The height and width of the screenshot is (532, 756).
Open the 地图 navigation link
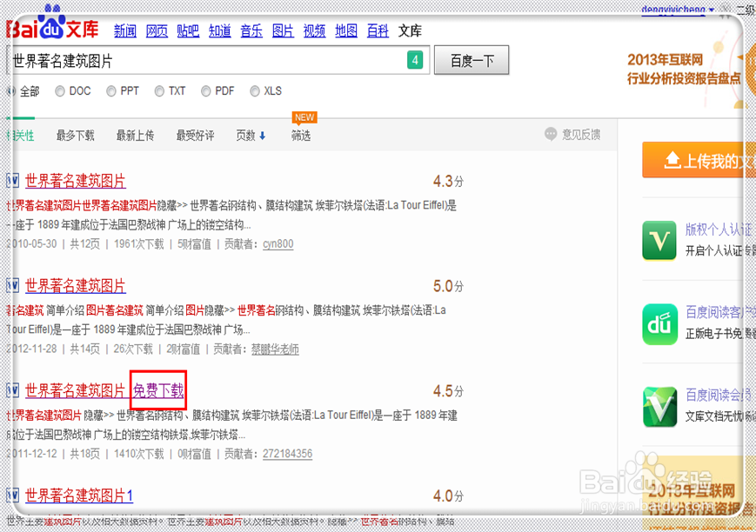tap(346, 30)
